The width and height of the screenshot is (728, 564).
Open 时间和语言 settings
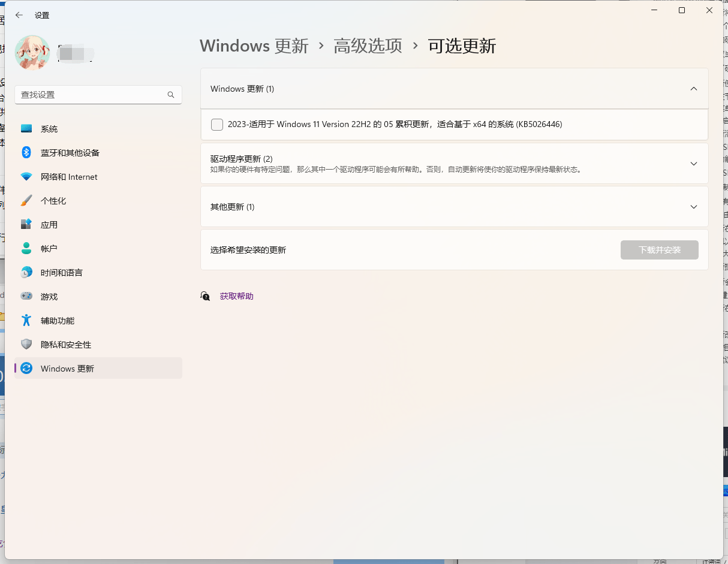[x=98, y=273]
